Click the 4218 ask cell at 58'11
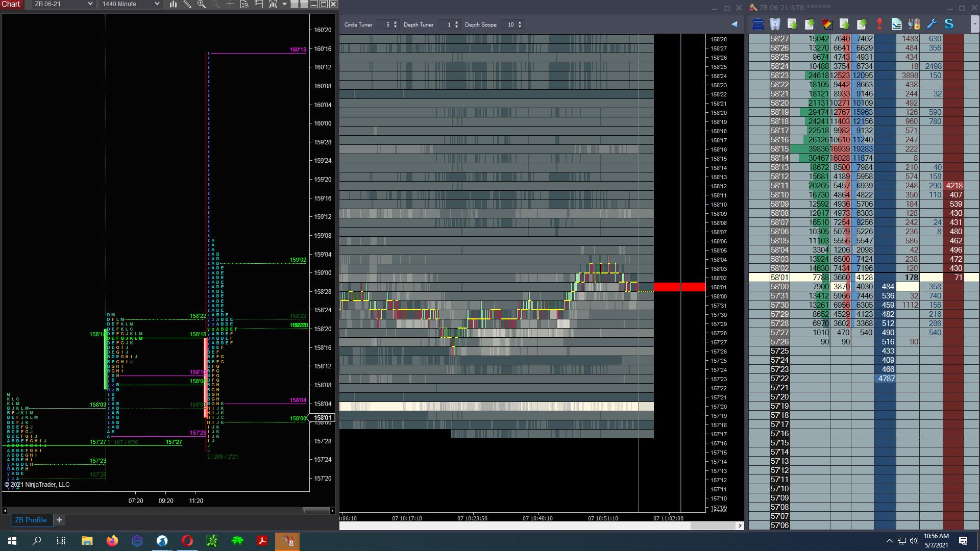The image size is (980, 551). point(953,186)
